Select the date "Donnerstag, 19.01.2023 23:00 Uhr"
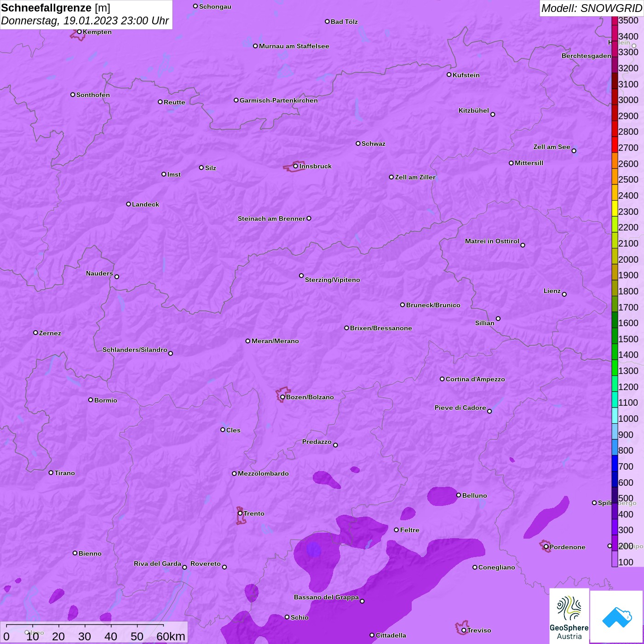This screenshot has width=644, height=644. 85,21
